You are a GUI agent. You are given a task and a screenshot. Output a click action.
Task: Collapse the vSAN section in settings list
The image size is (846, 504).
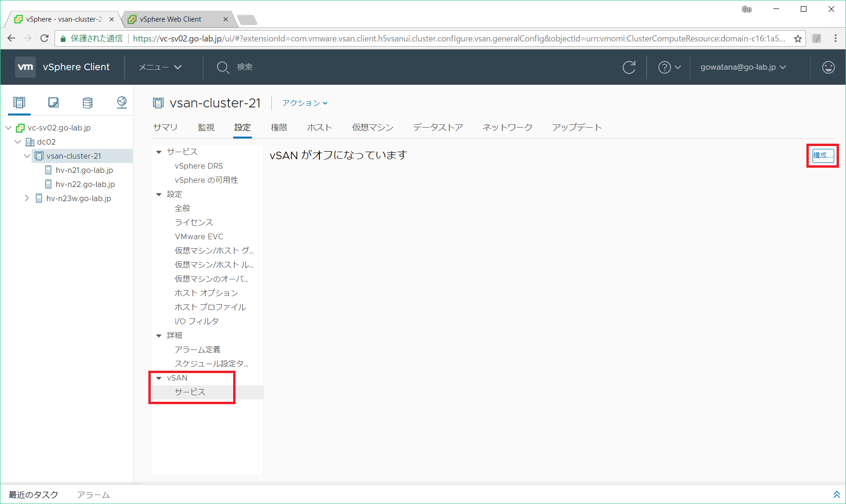point(159,378)
